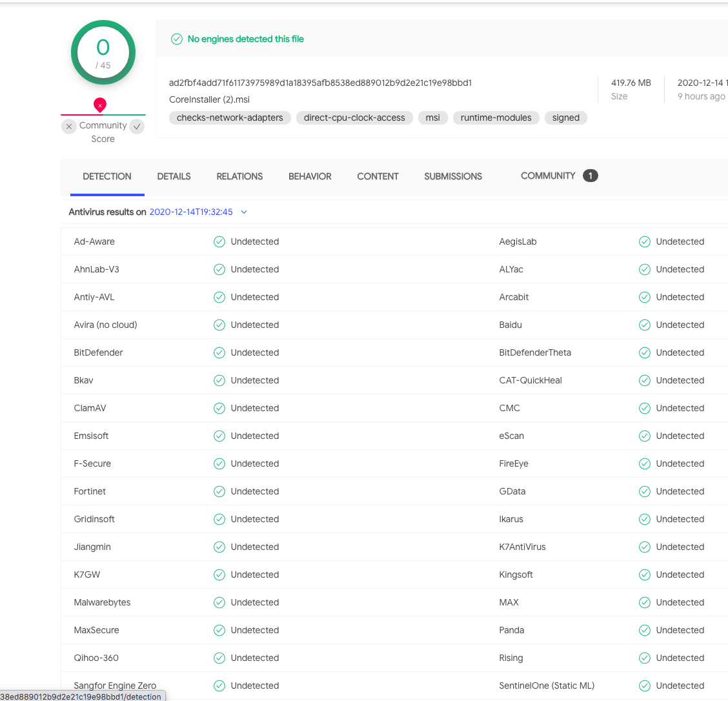Viewport: 728px width, 701px height.
Task: Click the Undetected check icon for Qihoo-360
Action: point(219,658)
